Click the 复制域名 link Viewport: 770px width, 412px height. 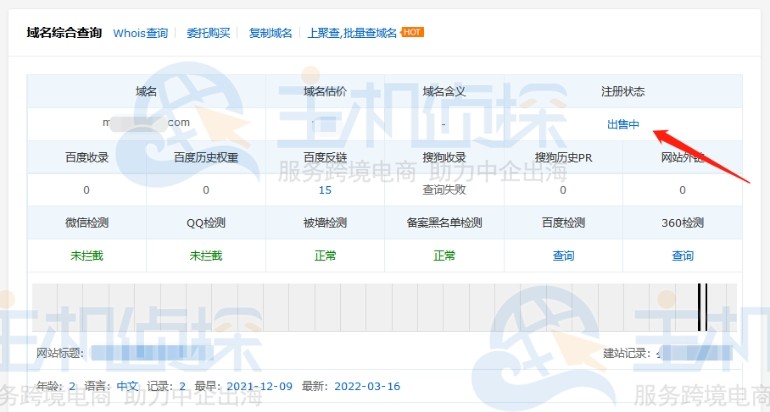point(270,33)
